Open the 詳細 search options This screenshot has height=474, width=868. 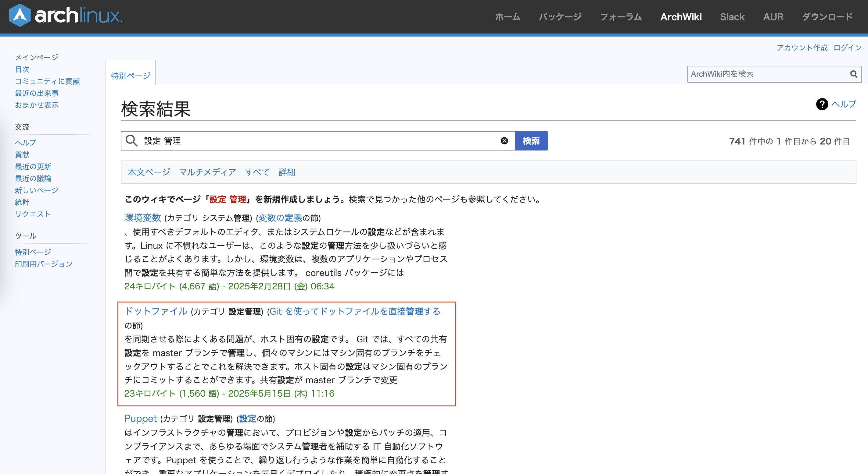point(286,172)
